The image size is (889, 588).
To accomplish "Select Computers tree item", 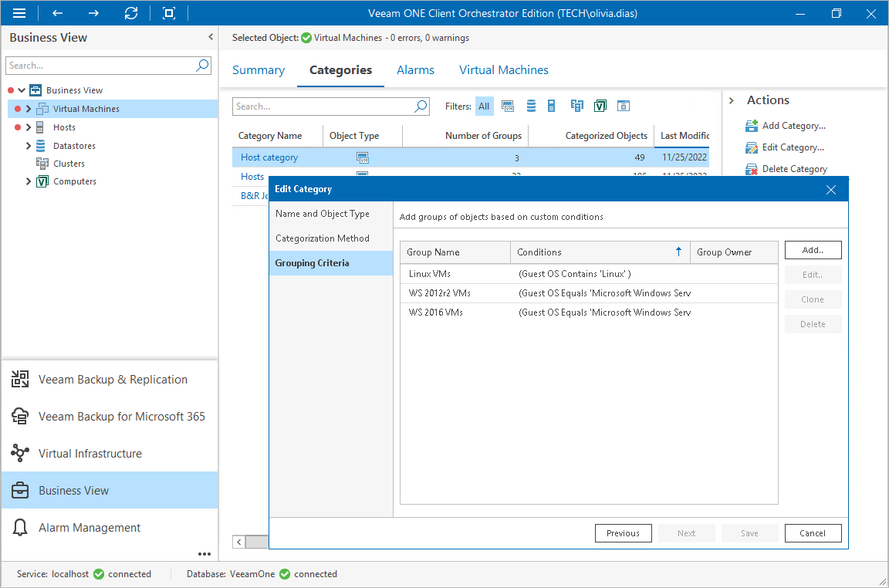I will click(x=74, y=181).
